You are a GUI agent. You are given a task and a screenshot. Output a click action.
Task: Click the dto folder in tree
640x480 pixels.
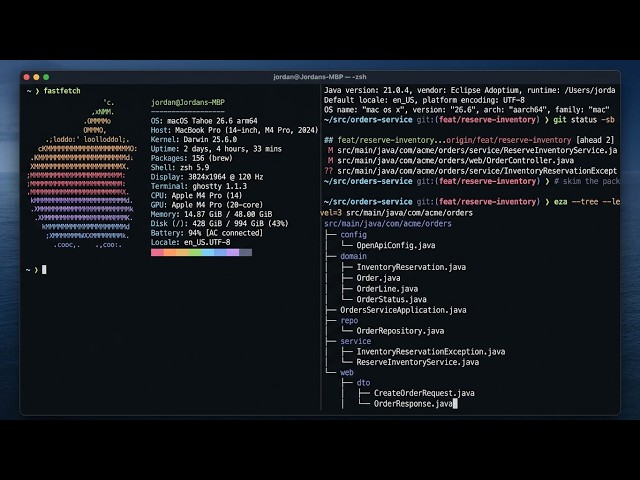coord(363,383)
